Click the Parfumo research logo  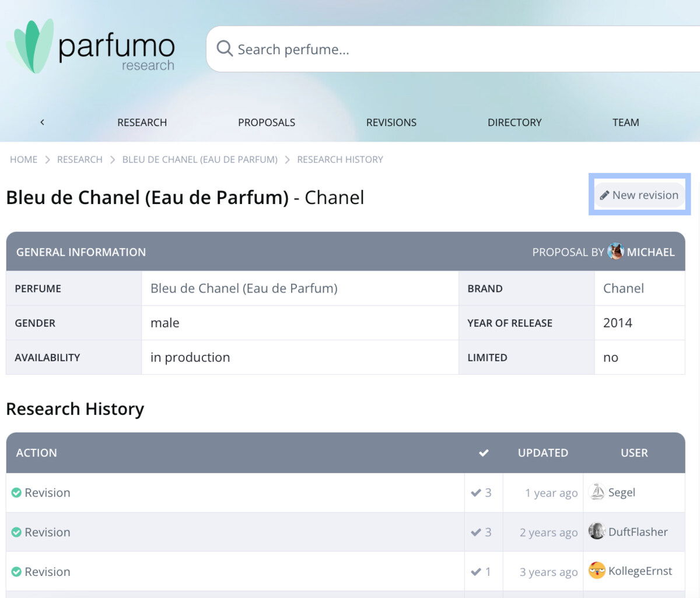(x=90, y=47)
